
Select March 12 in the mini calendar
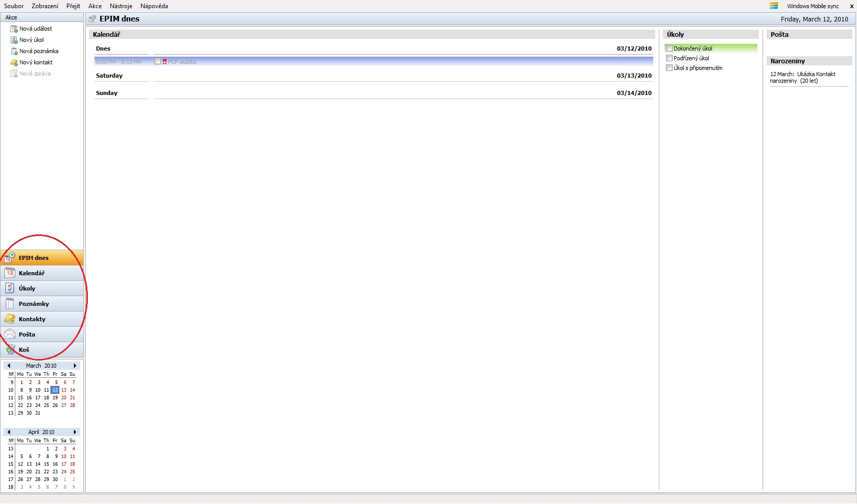point(55,390)
